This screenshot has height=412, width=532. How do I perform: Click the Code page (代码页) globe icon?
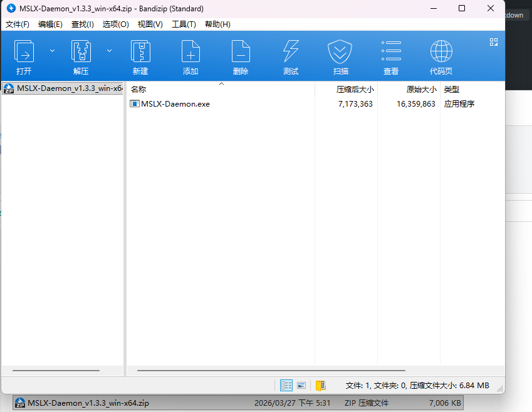pyautogui.click(x=441, y=51)
